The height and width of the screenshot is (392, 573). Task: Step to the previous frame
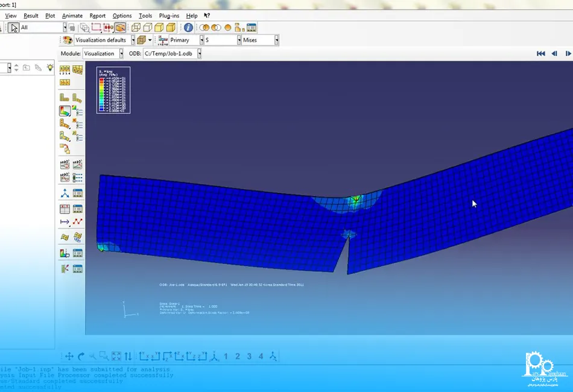554,54
